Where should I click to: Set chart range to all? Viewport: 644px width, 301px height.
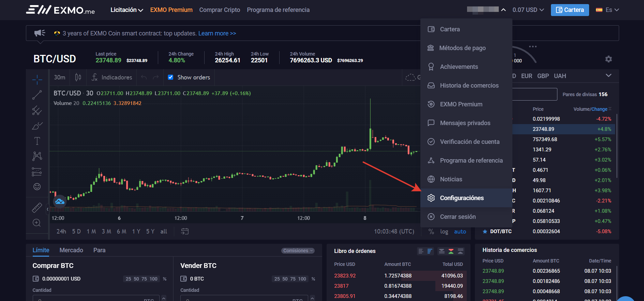pos(164,231)
